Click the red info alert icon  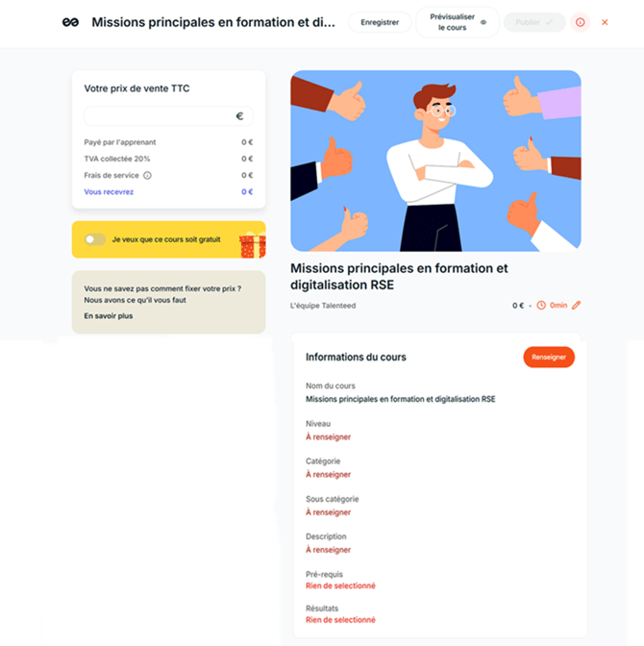[x=580, y=22]
